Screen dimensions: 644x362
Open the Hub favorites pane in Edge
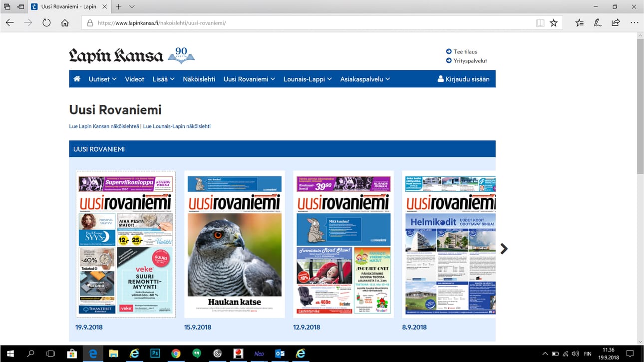pyautogui.click(x=579, y=22)
